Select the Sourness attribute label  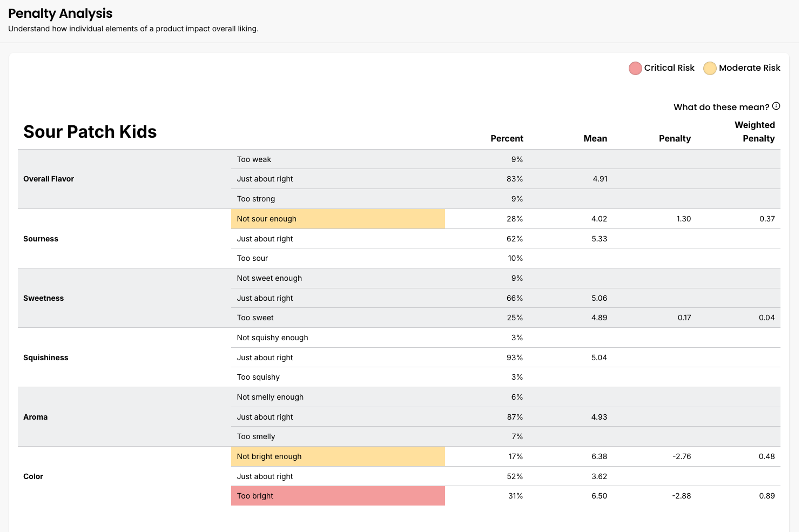41,239
